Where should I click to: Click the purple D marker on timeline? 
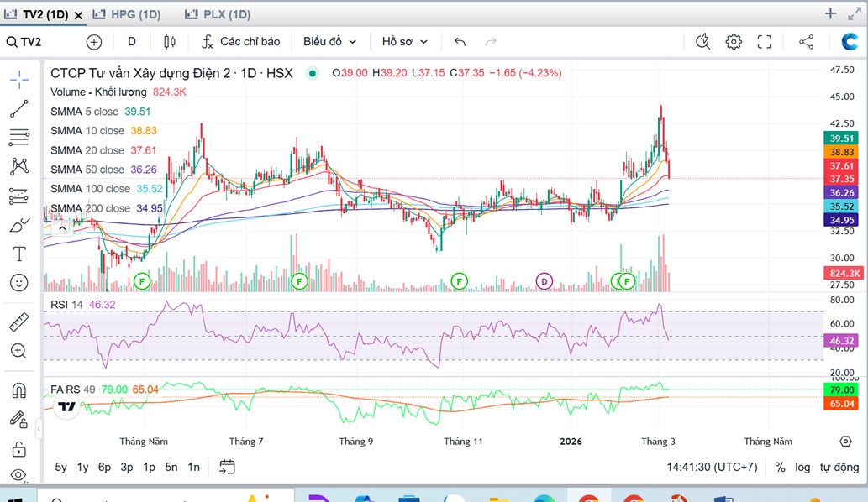(544, 280)
